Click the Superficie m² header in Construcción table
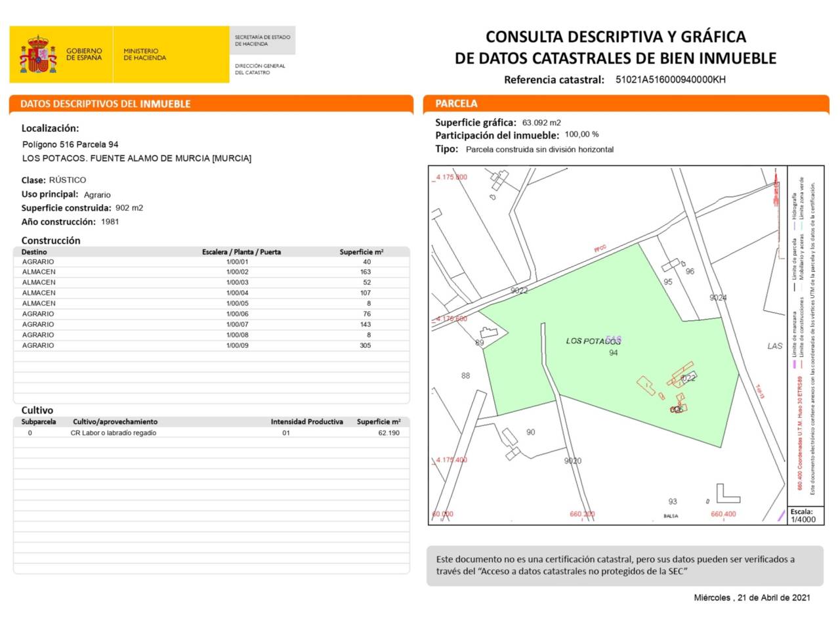Viewport: 840px width, 630px height. [x=362, y=252]
